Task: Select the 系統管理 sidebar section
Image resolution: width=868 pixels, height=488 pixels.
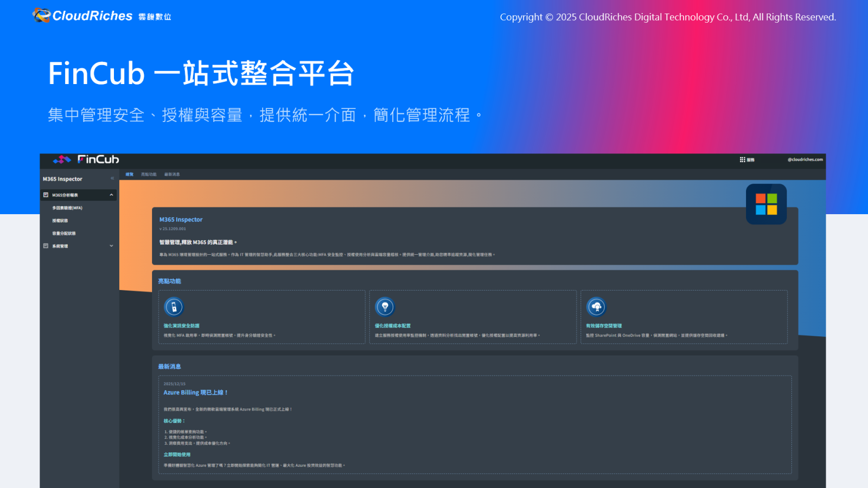Action: tap(79, 246)
